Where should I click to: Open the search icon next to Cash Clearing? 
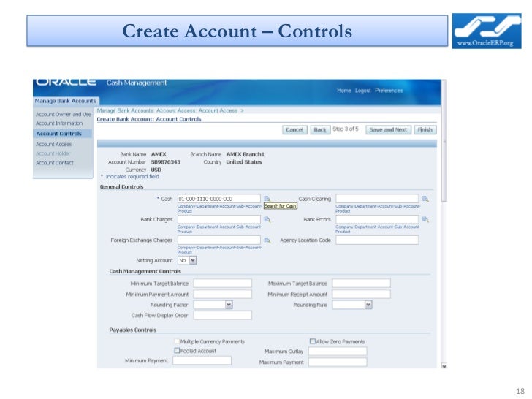[425, 199]
